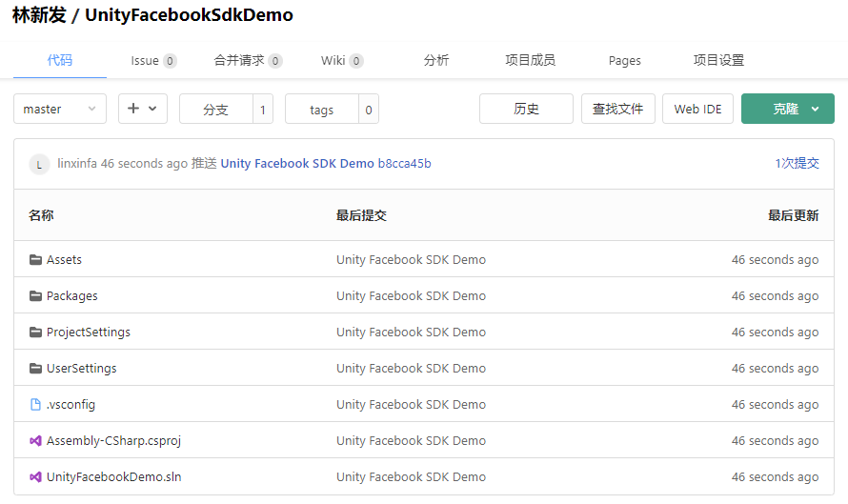Open the ProjectSettings folder
The width and height of the screenshot is (848, 504).
pos(89,333)
